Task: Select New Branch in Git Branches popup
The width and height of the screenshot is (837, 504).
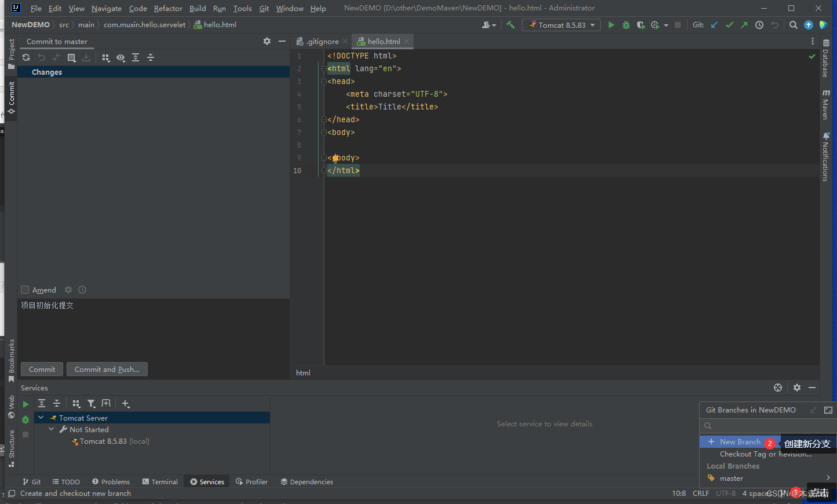Action: [740, 441]
